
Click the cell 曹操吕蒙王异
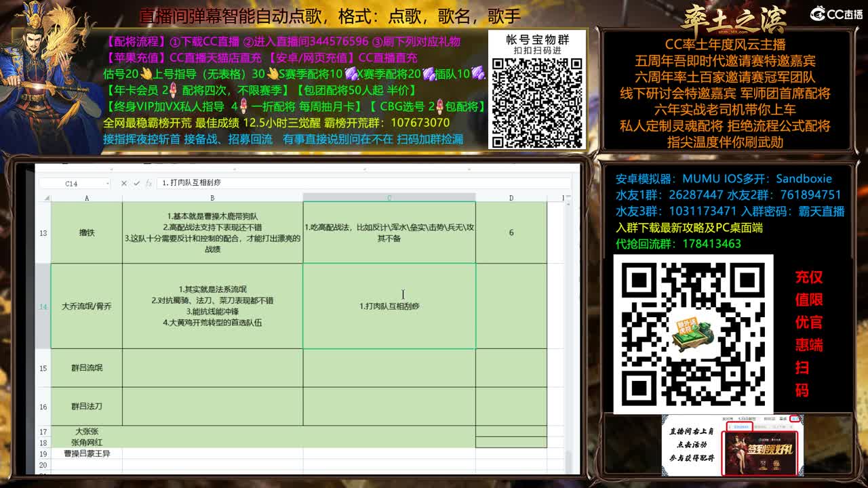(x=87, y=453)
